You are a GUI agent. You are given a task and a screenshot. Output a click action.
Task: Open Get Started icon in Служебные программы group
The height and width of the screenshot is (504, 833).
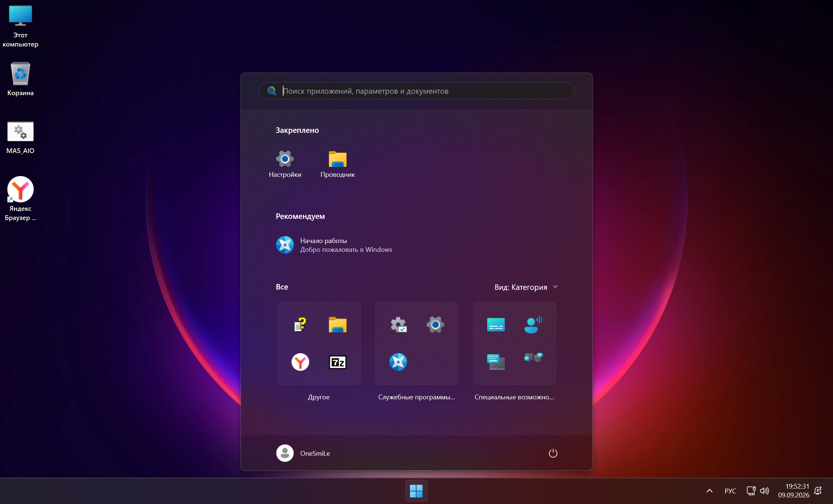coord(398,362)
